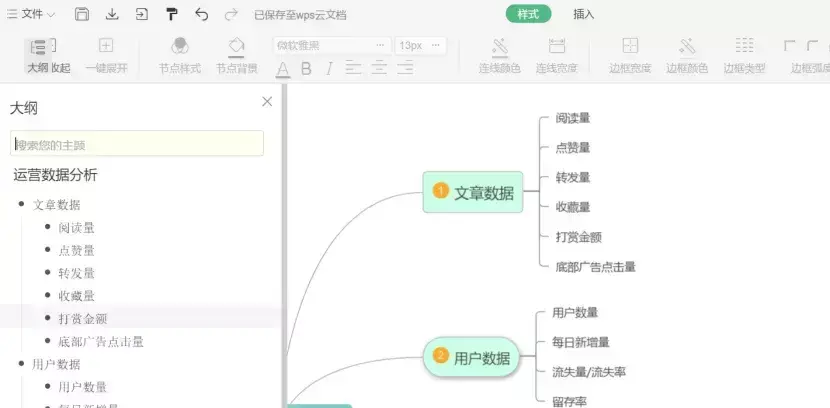The image size is (830, 408).
Task: Toggle italic text formatting
Action: click(328, 68)
